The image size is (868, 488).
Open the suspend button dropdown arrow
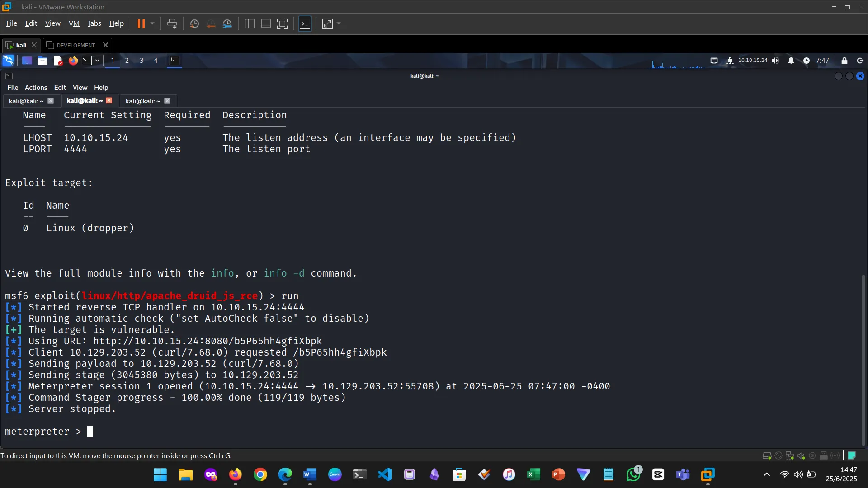(152, 24)
